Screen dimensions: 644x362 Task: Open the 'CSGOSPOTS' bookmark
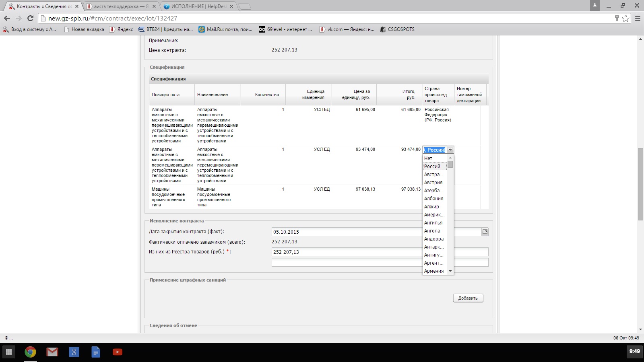point(397,29)
